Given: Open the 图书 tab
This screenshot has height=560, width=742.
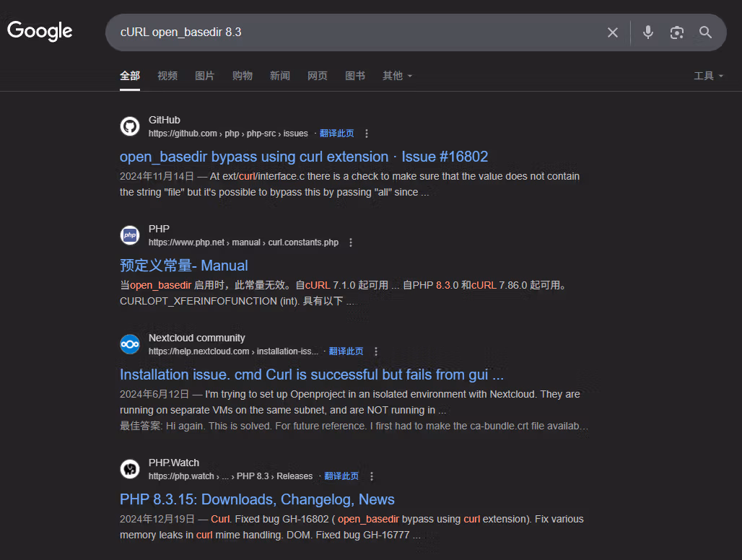Looking at the screenshot, I should (355, 76).
